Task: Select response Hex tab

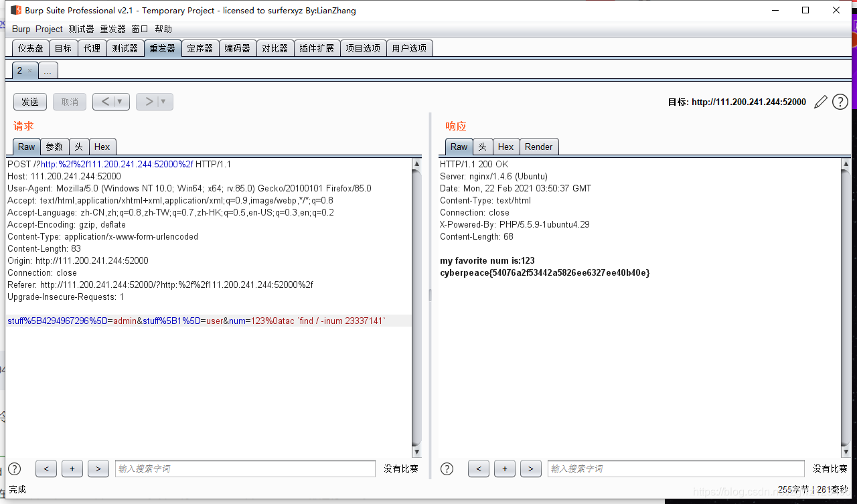Action: click(x=506, y=147)
